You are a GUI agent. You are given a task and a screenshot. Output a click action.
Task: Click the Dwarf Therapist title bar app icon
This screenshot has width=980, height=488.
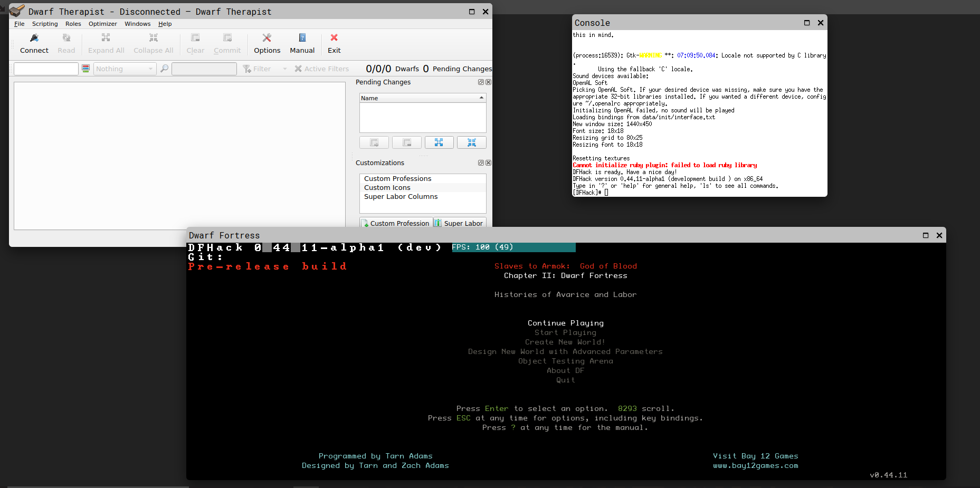(x=17, y=11)
